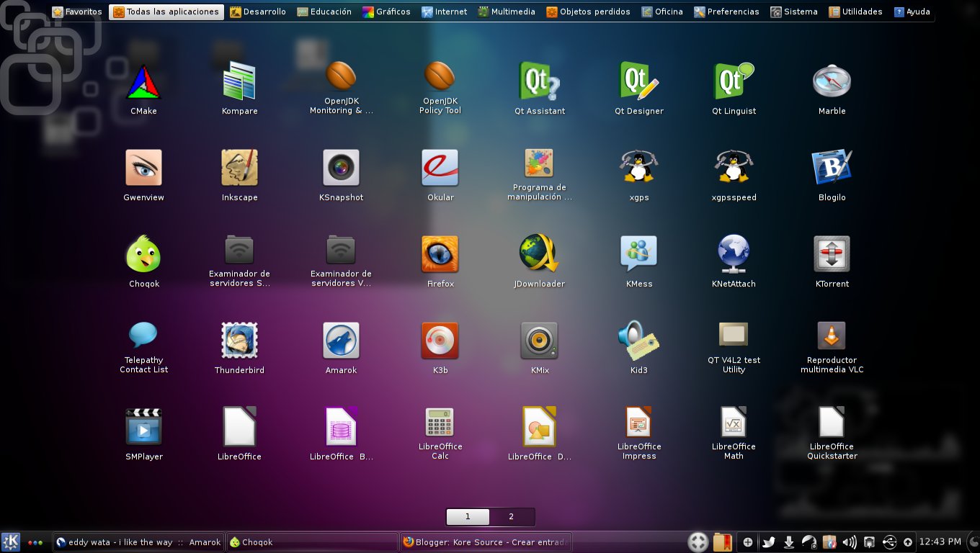Go to page 2 of applications

point(512,516)
